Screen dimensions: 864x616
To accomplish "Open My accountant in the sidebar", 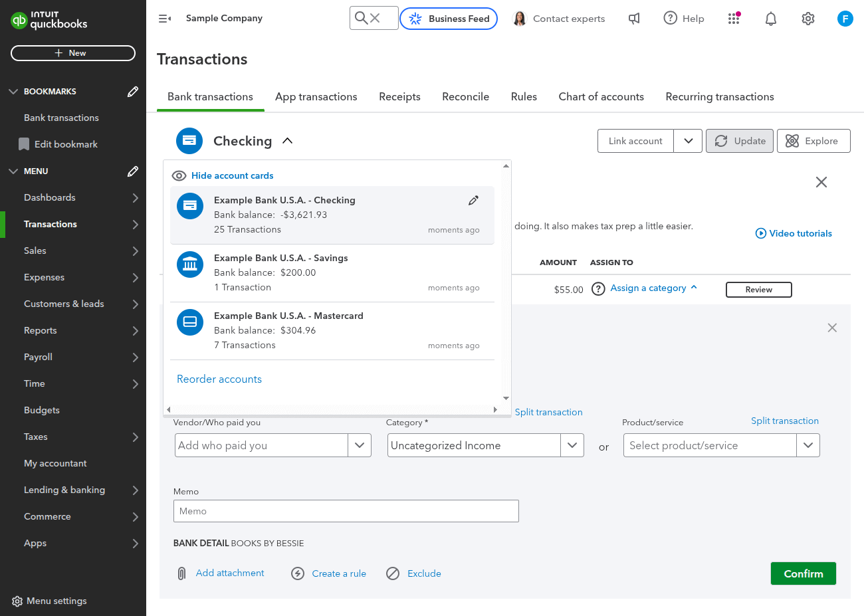I will coord(55,463).
